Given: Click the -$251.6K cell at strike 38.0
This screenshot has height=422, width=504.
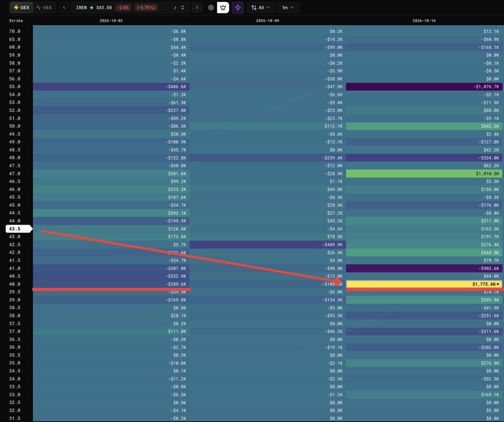Looking at the screenshot, I should point(424,316).
